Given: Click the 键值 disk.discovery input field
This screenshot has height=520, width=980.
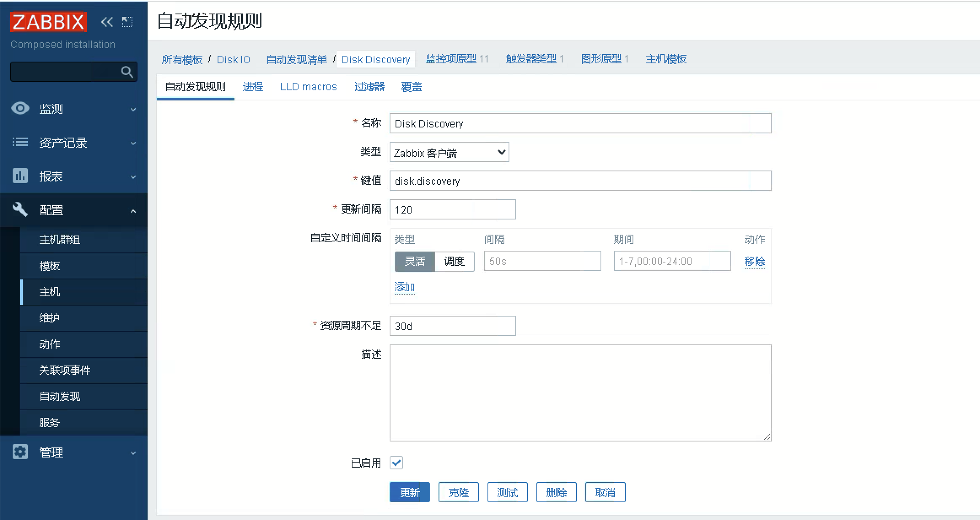Looking at the screenshot, I should (x=580, y=181).
